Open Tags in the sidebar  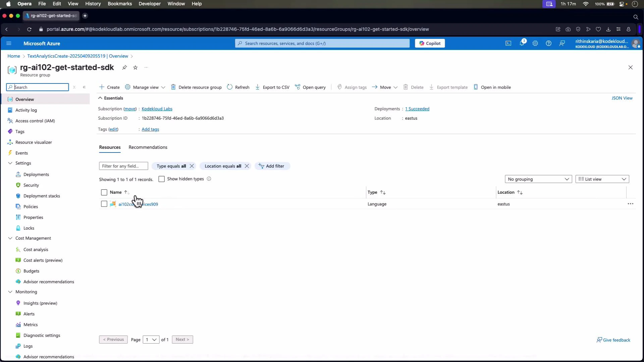pyautogui.click(x=20, y=131)
